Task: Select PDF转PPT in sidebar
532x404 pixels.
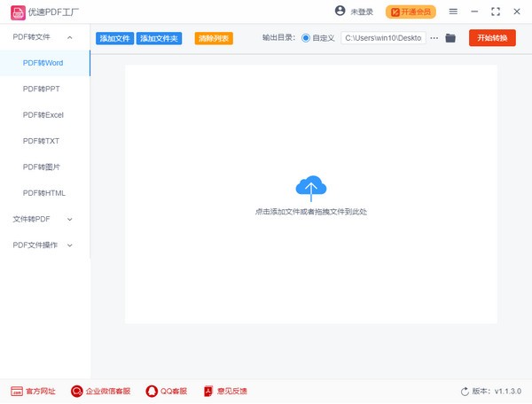Action: pos(42,89)
